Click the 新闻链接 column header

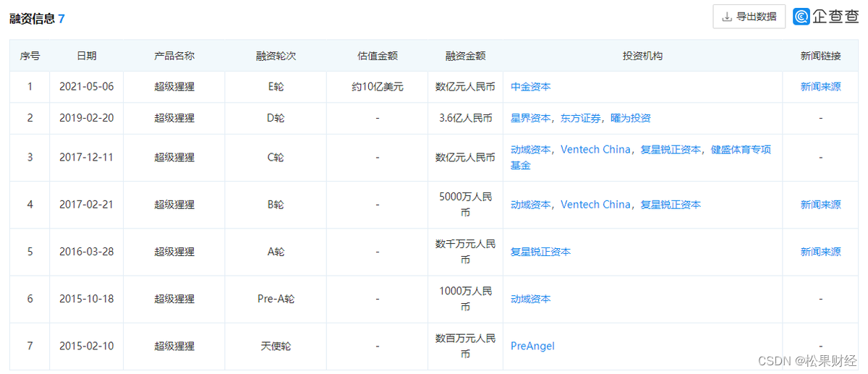coord(820,56)
